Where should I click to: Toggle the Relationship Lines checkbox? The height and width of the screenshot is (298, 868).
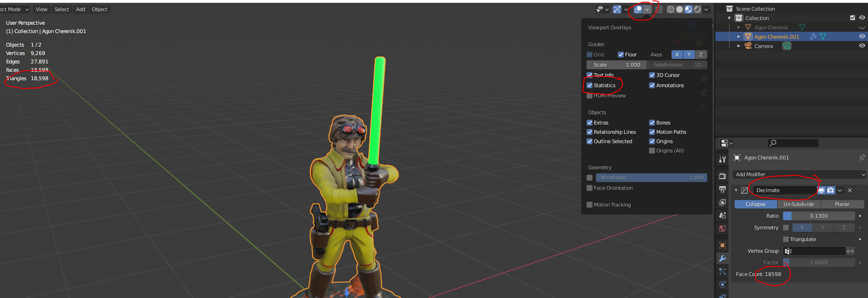tap(590, 132)
